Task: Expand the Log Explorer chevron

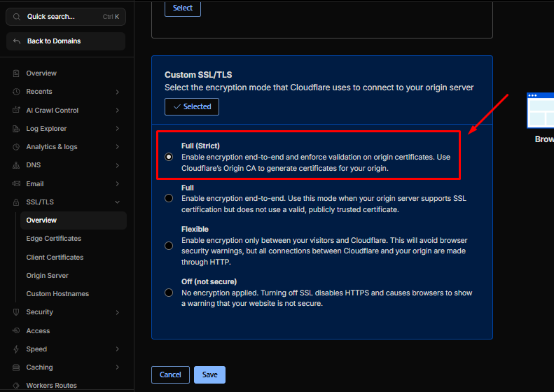Action: (x=117, y=129)
